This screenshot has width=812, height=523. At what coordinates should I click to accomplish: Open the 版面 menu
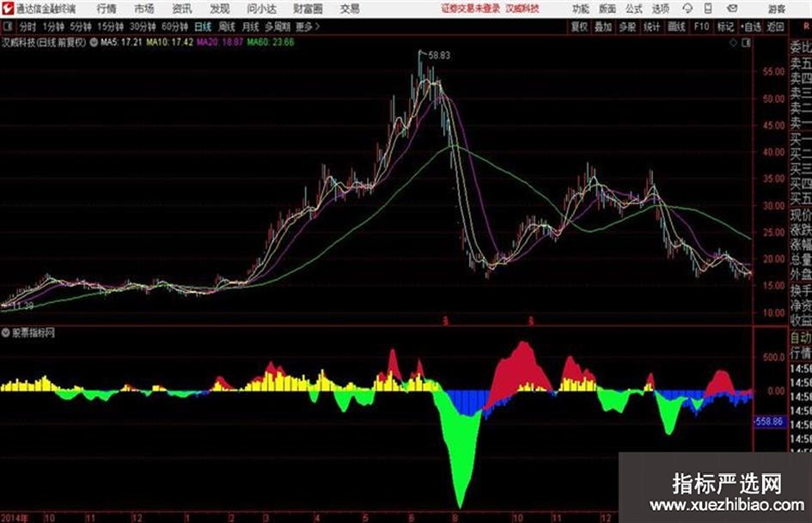[x=607, y=9]
